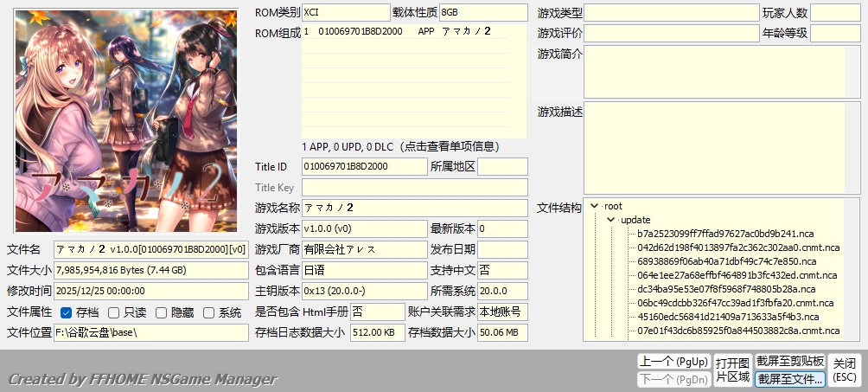Click the 文件位置 path field
This screenshot has width=868, height=392.
(x=151, y=332)
